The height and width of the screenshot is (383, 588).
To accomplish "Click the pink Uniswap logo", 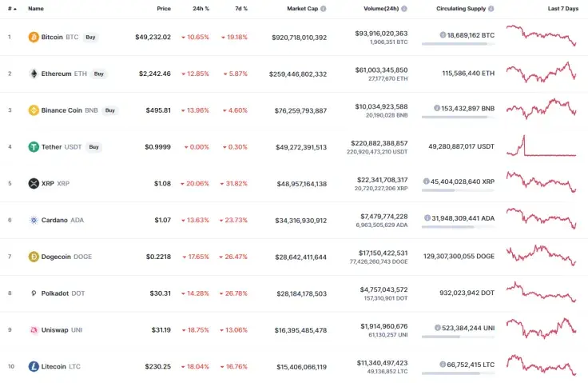I will (x=34, y=329).
